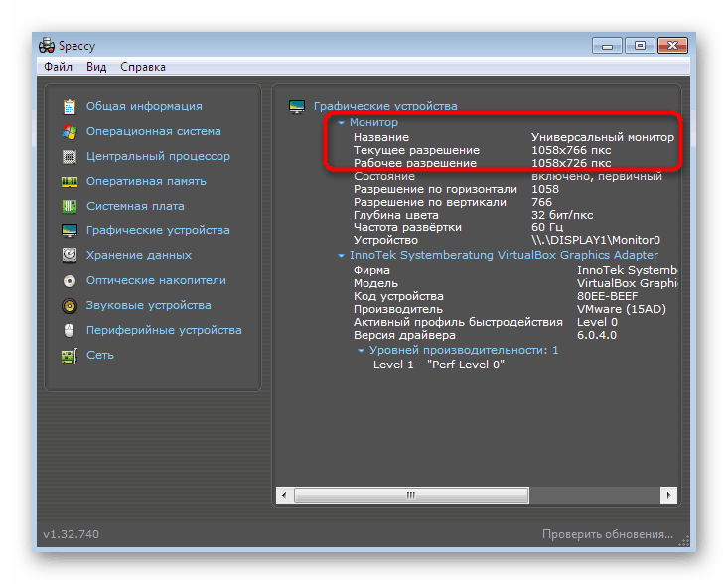Viewport: 728px width, 584px height.
Task: Select Производитель value VMware (15AD)
Action: click(x=621, y=309)
